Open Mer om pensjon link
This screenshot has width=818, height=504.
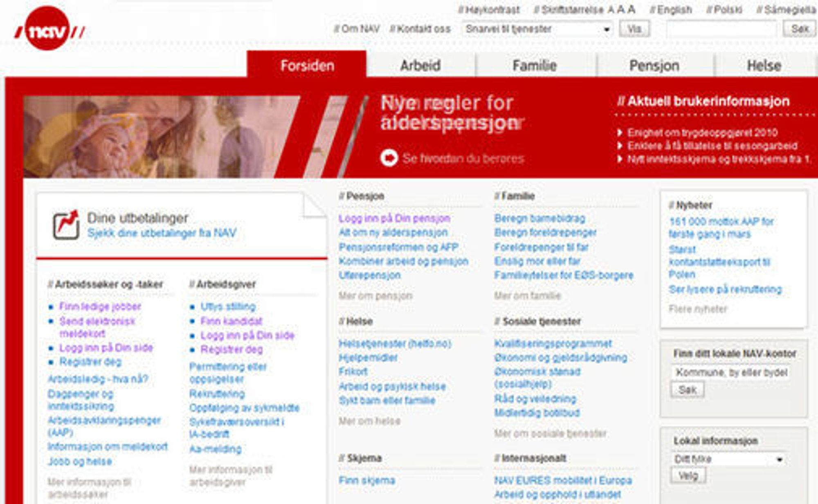pyautogui.click(x=375, y=295)
